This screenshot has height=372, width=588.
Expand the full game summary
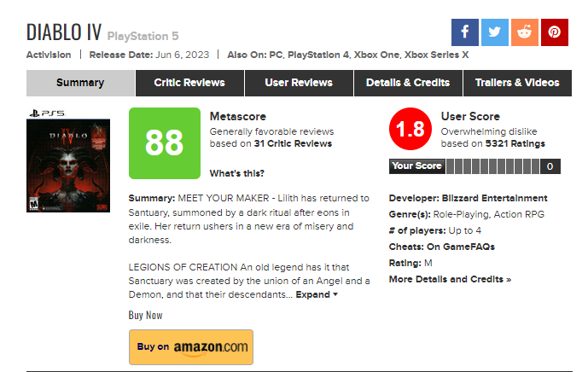tap(317, 294)
